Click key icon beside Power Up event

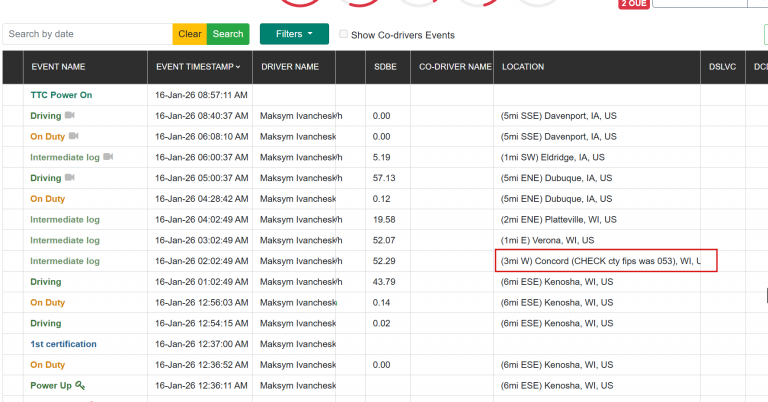[x=80, y=385]
